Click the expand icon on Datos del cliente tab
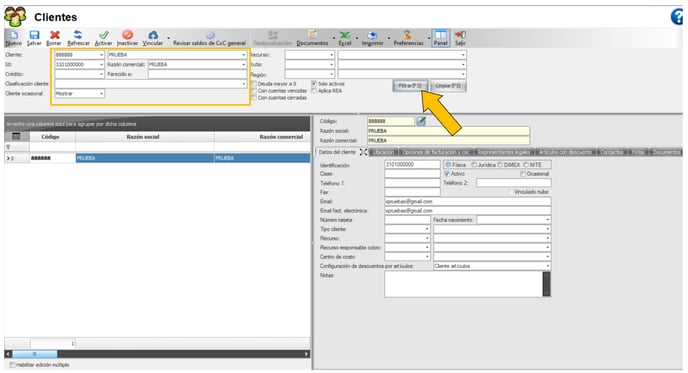 click(363, 152)
